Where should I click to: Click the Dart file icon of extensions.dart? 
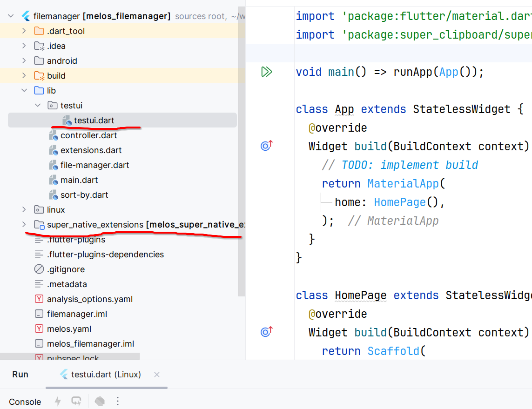point(53,150)
